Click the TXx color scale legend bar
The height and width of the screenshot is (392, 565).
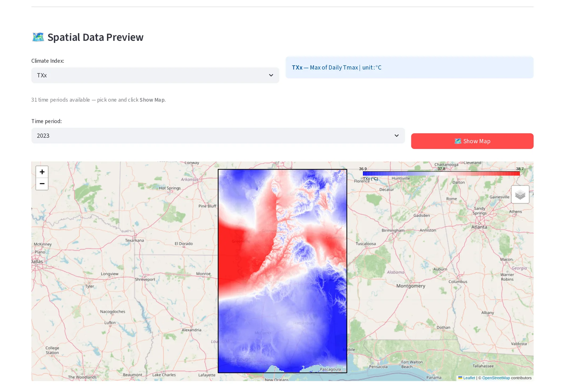pos(441,174)
